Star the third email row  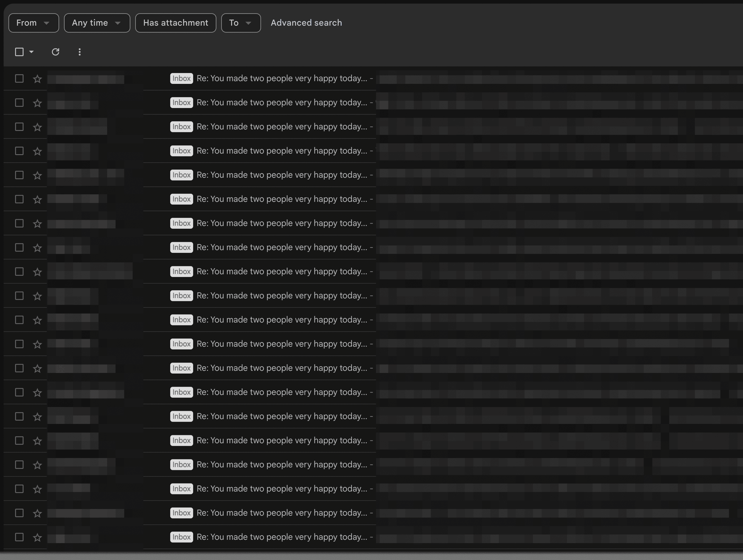[37, 127]
